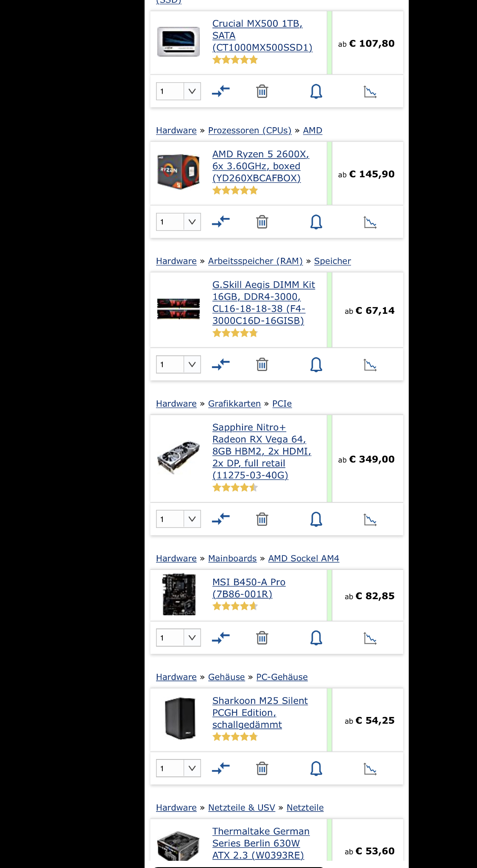477x868 pixels.
Task: Click the Ryzen 5 product box thumbnail
Action: coord(179,171)
